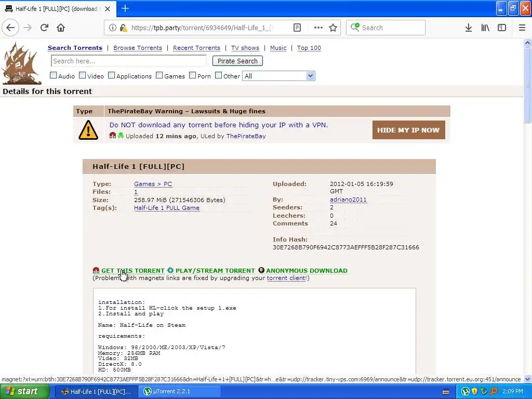532x399 pixels.
Task: Select Half-Life 1 Firefox taskbar item
Action: click(x=97, y=391)
